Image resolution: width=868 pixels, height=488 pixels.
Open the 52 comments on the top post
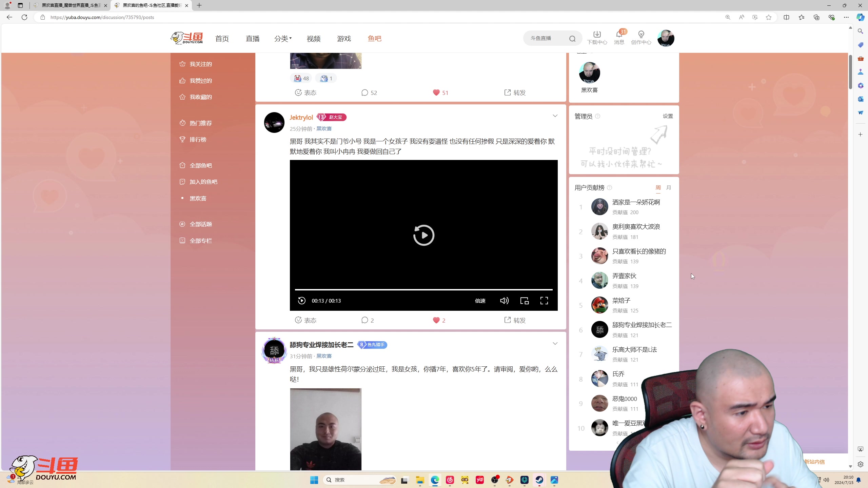click(x=369, y=93)
